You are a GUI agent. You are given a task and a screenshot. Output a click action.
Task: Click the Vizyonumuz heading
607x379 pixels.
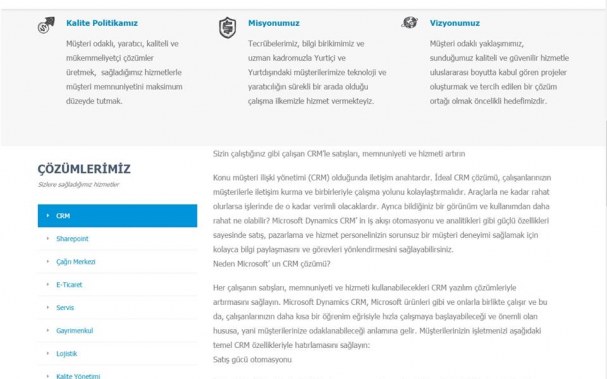[454, 23]
